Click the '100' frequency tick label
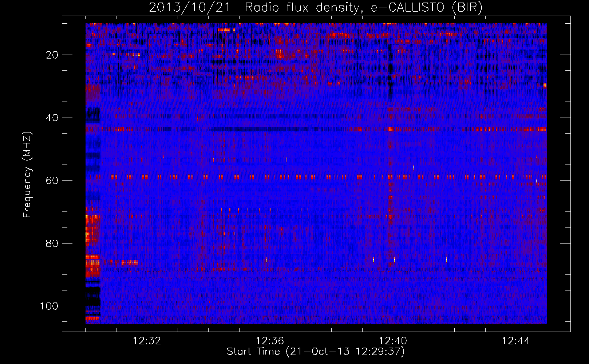The image size is (589, 364). tap(49, 306)
